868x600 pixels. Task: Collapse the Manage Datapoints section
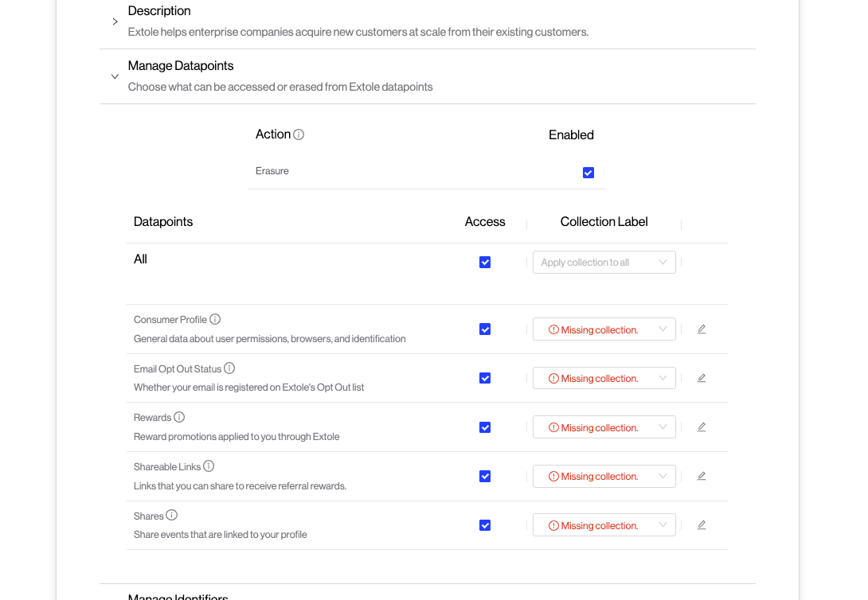(115, 76)
